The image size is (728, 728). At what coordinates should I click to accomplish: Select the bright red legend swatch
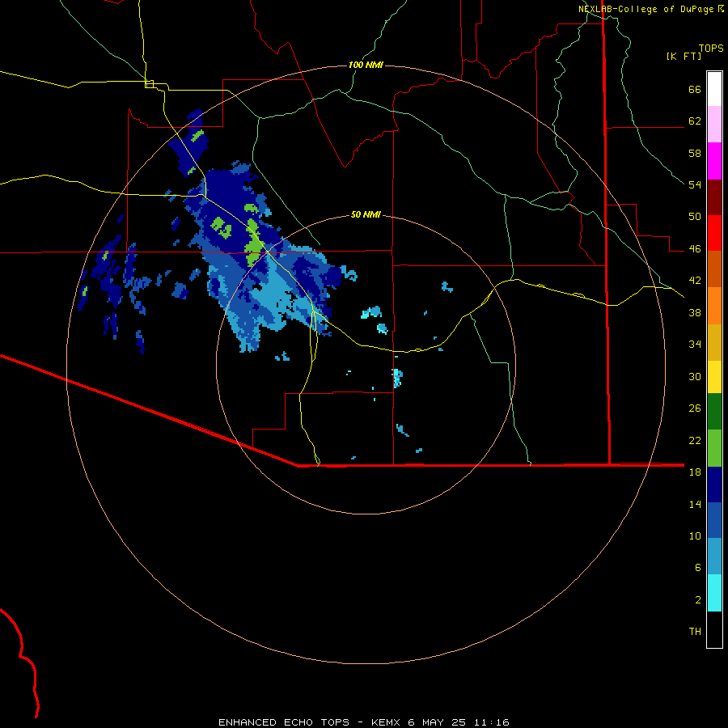coord(714,233)
